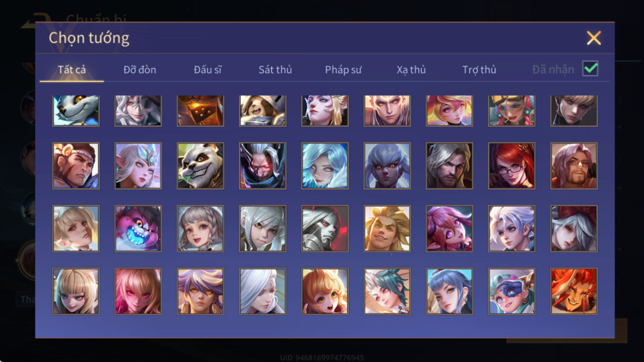Pick the hero with eye patch and horns
The width and height of the screenshot is (644, 362).
pos(512,291)
